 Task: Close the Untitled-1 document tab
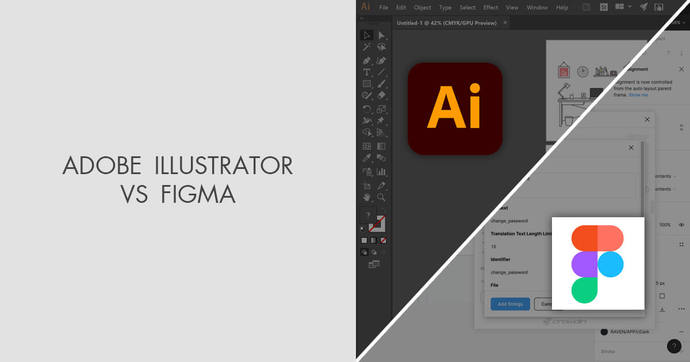[x=505, y=22]
